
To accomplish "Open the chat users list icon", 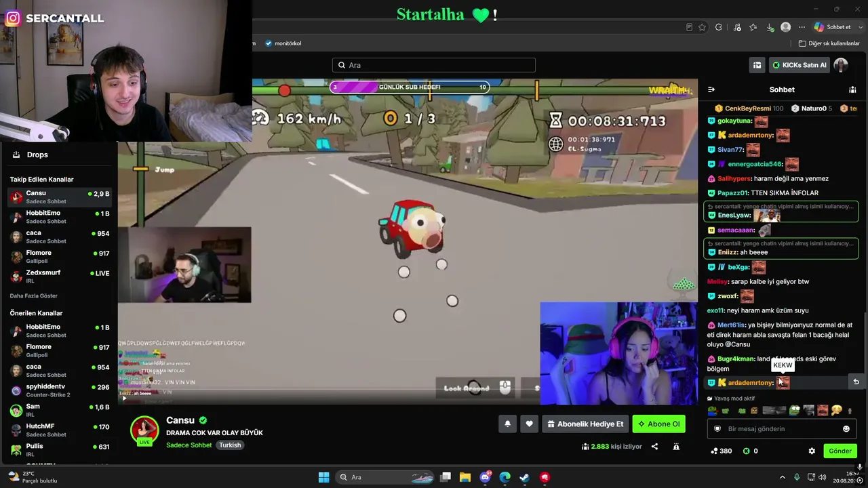I will [x=852, y=89].
